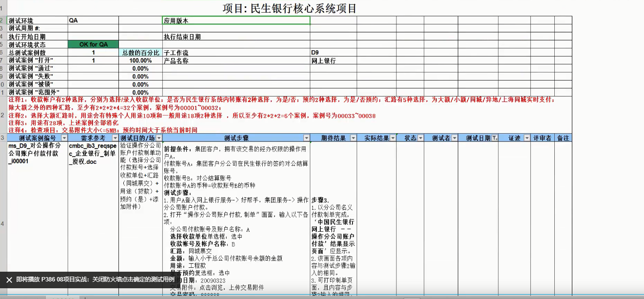The image size is (644, 299).
Task: Click the 测试案例 "范围外" cell
Action: (38, 92)
